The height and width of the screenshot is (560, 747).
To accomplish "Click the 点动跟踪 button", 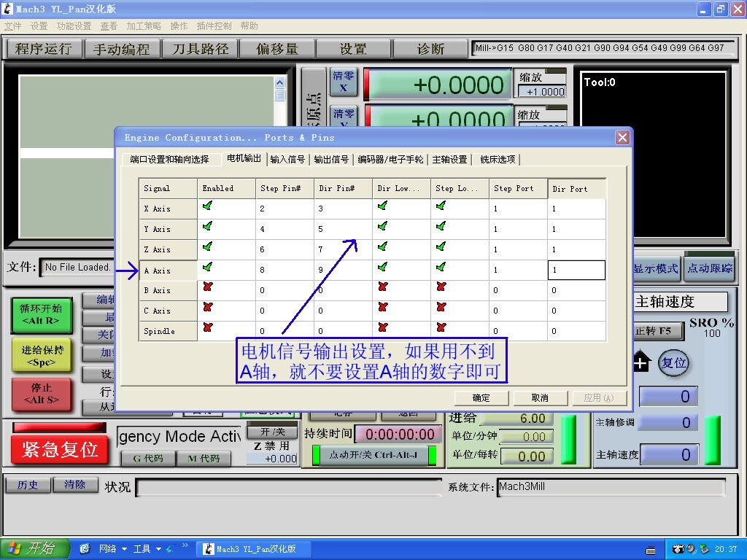I will point(709,268).
